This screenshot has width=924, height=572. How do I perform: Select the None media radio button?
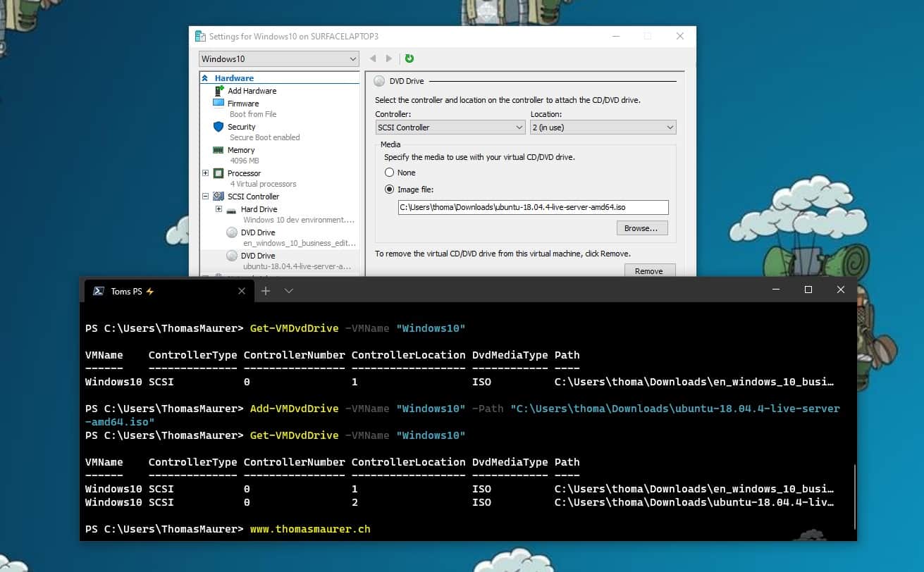click(x=389, y=173)
